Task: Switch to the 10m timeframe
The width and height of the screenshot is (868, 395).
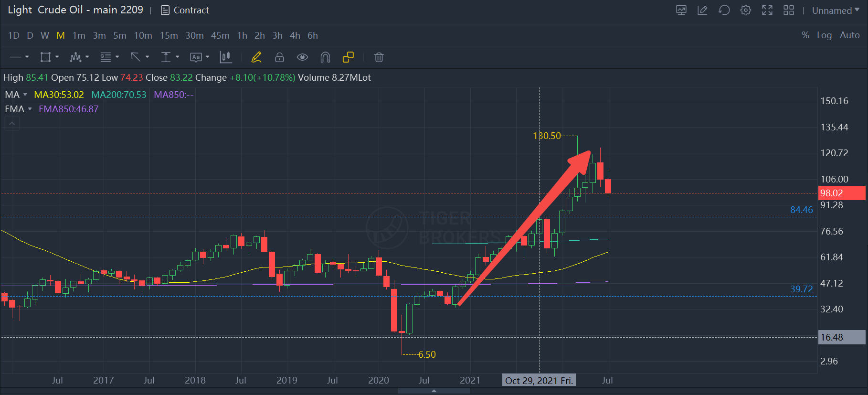Action: [x=143, y=35]
